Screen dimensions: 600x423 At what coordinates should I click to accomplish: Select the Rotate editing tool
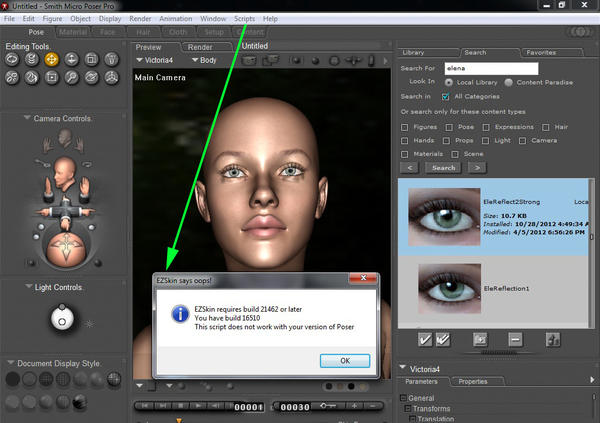point(12,59)
